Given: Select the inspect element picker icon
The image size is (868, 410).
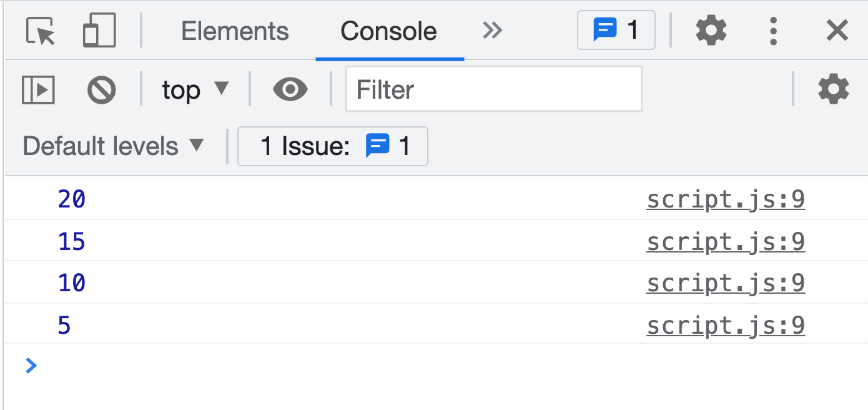Looking at the screenshot, I should click(41, 31).
